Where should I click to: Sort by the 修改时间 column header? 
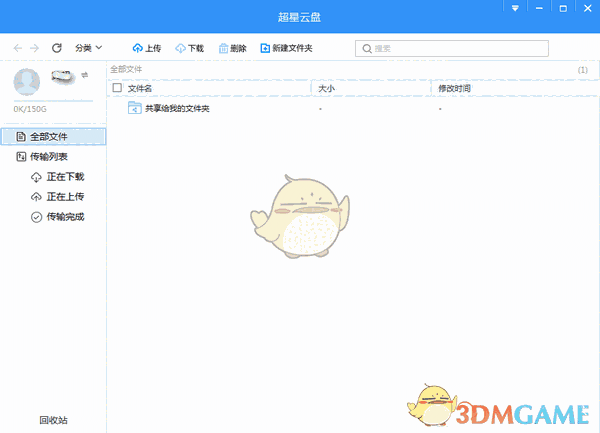pyautogui.click(x=454, y=88)
